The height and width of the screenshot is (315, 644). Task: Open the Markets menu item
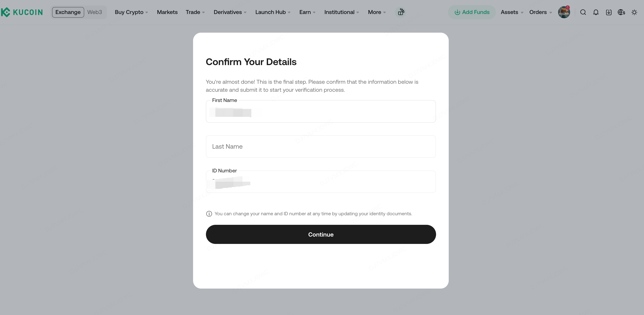tap(167, 12)
